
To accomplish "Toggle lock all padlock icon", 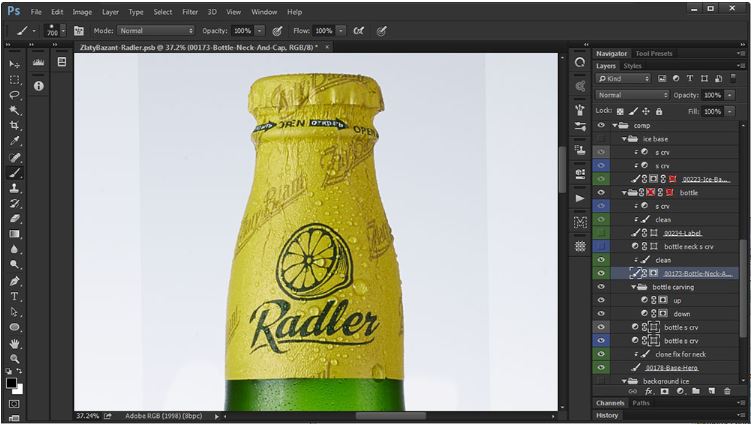I will click(659, 111).
